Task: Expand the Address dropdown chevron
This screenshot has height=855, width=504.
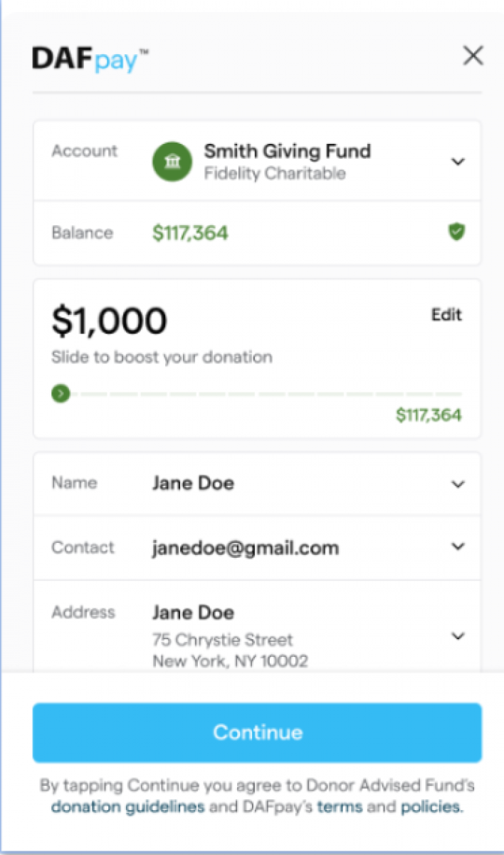Action: 458,636
